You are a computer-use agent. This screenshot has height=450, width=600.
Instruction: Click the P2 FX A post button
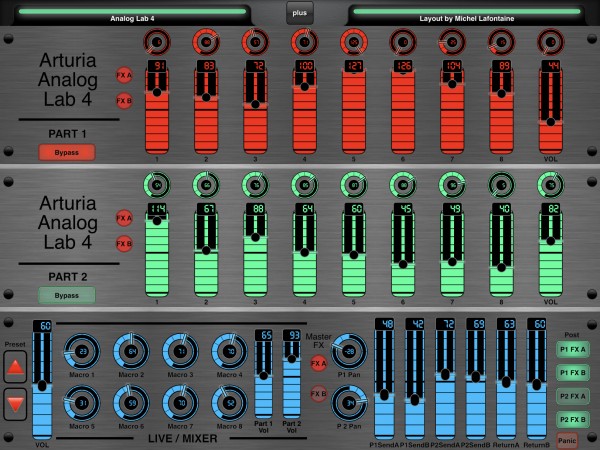pos(572,396)
